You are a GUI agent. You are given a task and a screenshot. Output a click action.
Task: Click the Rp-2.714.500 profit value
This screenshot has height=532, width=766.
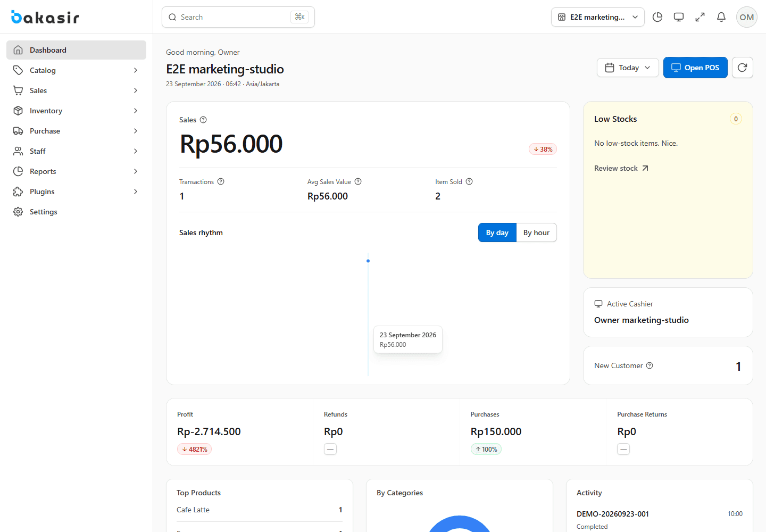[x=209, y=431]
